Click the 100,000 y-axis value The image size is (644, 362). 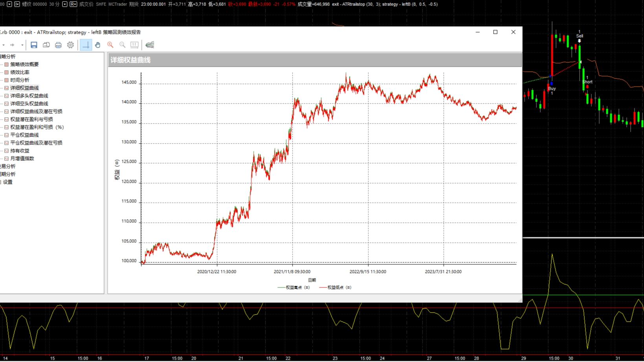pyautogui.click(x=129, y=260)
